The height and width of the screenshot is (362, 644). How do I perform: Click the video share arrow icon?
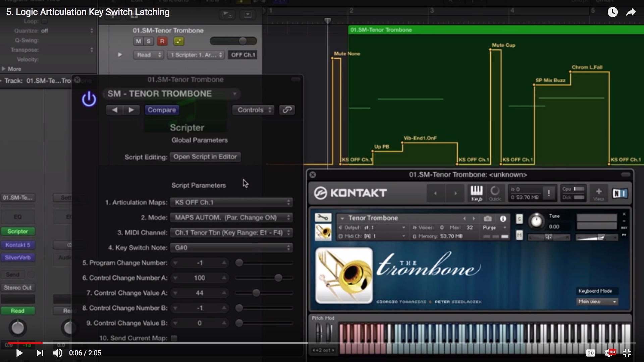631,12
